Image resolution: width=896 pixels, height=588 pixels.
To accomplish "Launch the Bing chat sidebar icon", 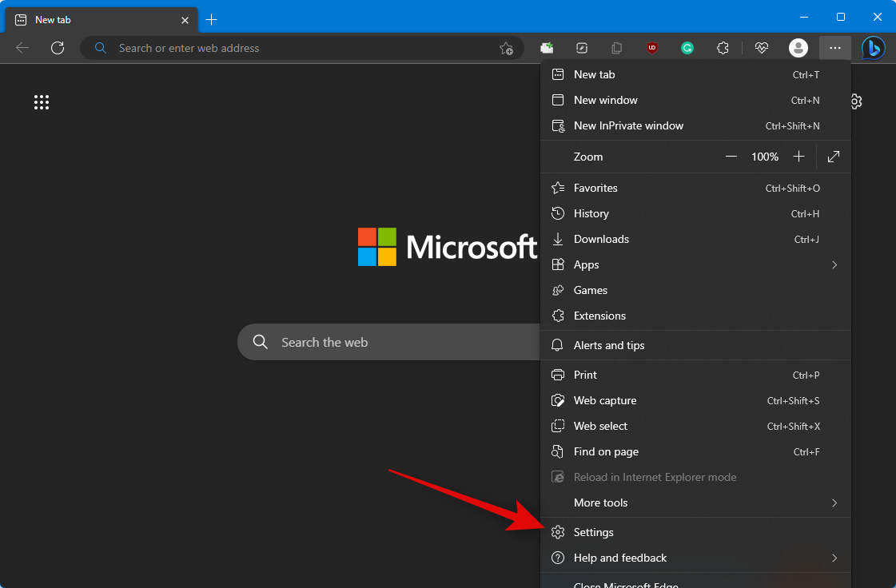I will tap(873, 48).
